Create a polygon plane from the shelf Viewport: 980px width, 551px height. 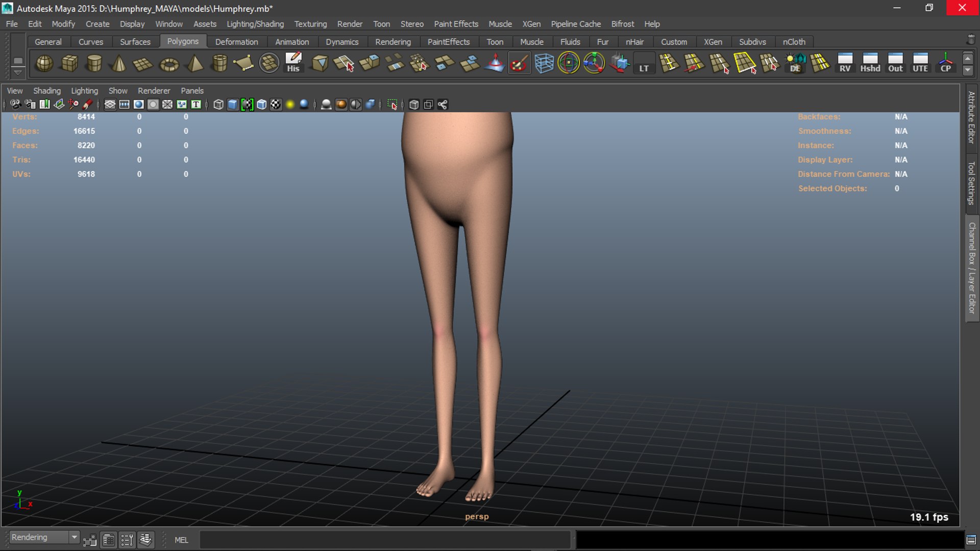pos(143,63)
